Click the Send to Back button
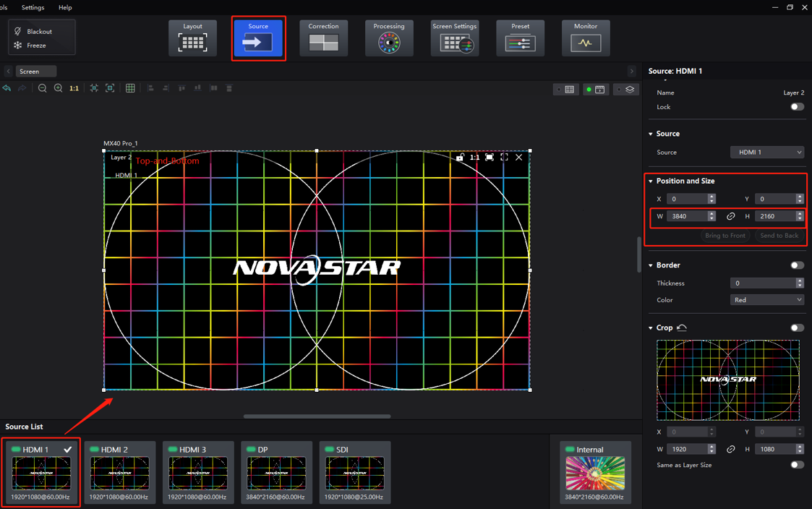This screenshot has width=812, height=509. pyautogui.click(x=779, y=236)
